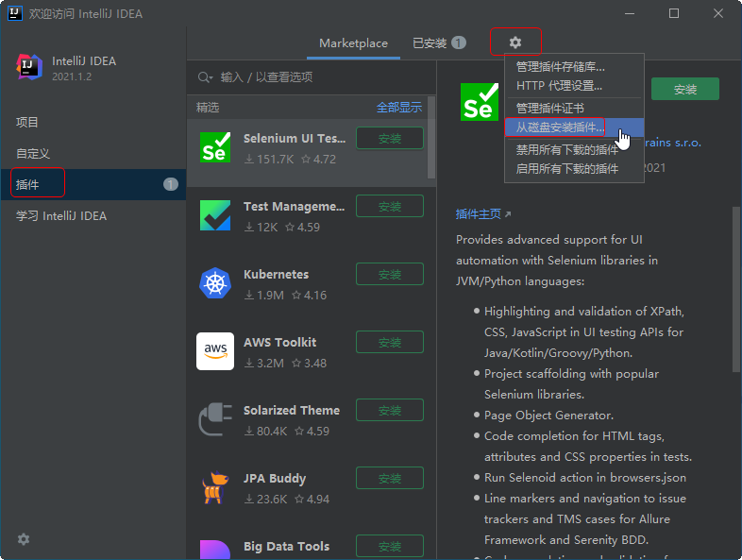Viewport: 742px width, 560px height.
Task: Install the Big Data Tools plugin
Action: [390, 546]
